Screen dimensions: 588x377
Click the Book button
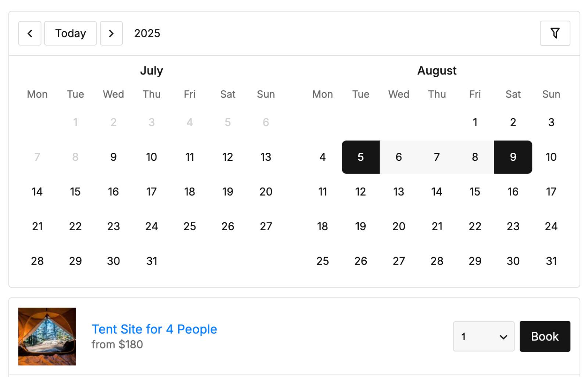[x=545, y=336]
